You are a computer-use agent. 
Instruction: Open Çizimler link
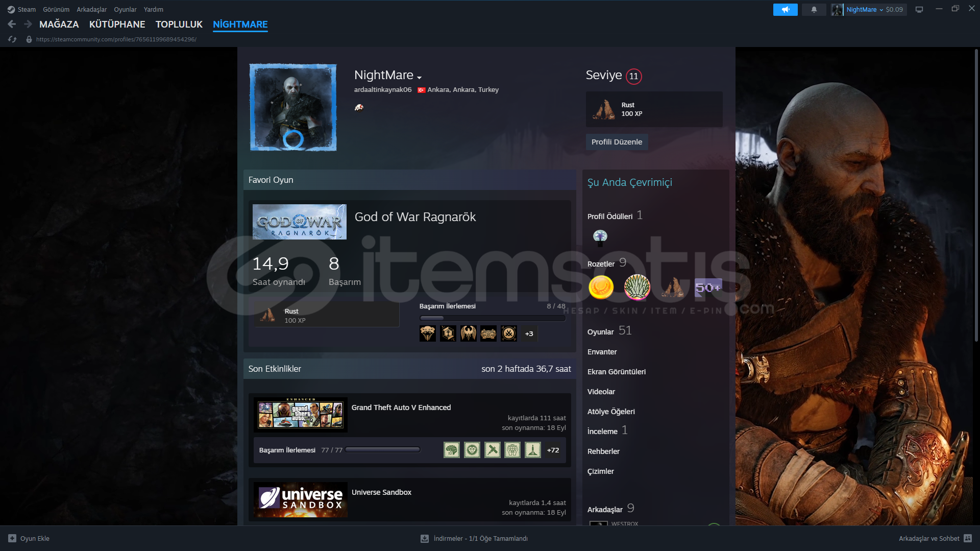601,471
